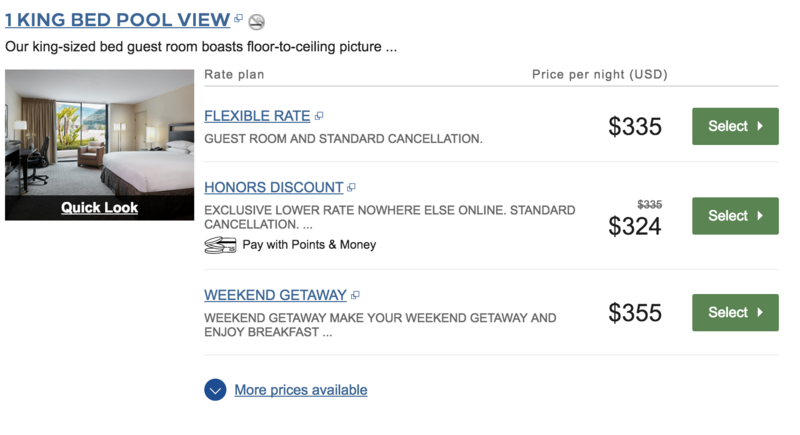Select the Flexible Rate at $335
The height and width of the screenshot is (435, 800).
tap(735, 126)
